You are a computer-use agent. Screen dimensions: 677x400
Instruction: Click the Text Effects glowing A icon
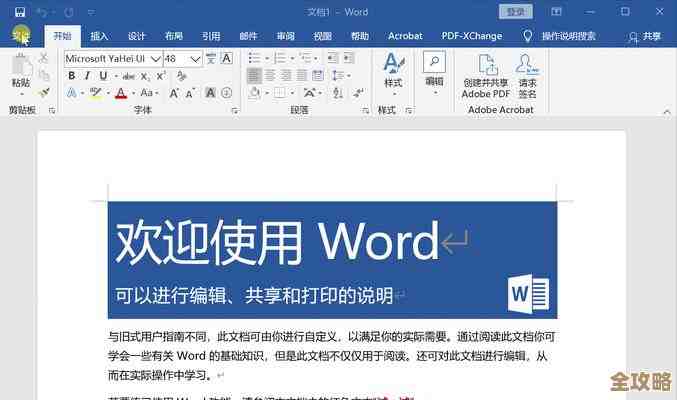click(72, 93)
